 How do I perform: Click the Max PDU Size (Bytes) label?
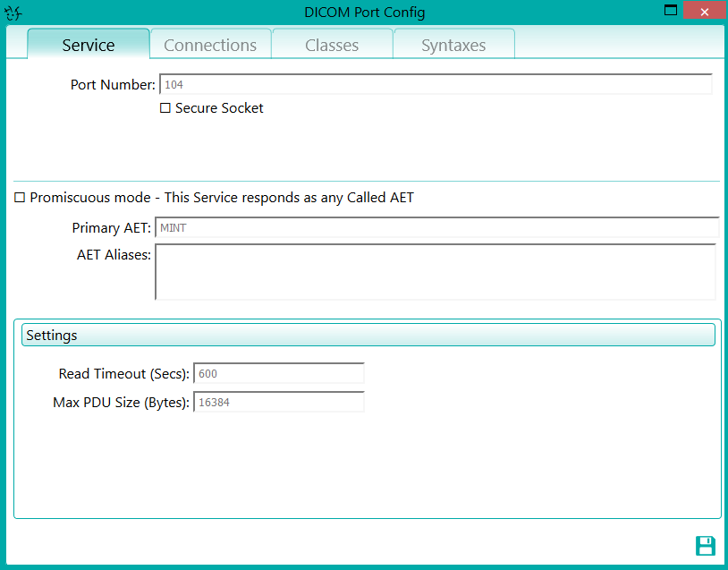pos(121,403)
